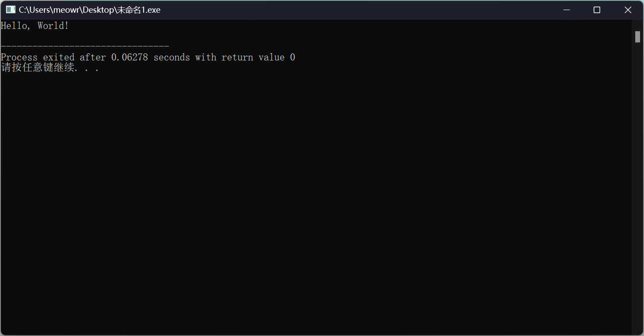
Task: Minimize the console window
Action: (x=566, y=10)
